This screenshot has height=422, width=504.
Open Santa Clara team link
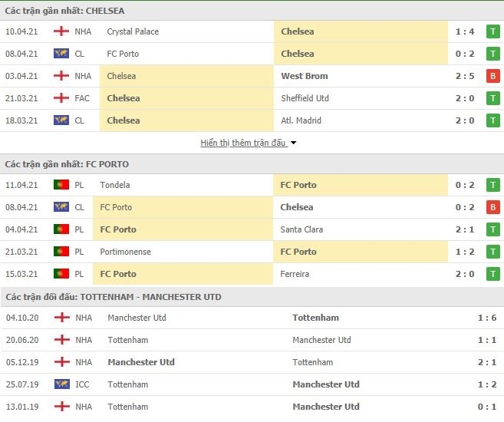click(301, 229)
